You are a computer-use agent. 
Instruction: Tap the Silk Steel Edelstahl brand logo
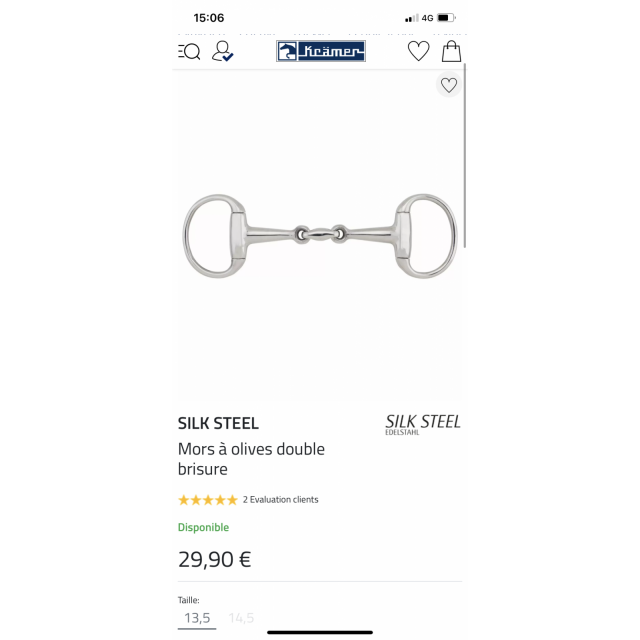click(423, 424)
